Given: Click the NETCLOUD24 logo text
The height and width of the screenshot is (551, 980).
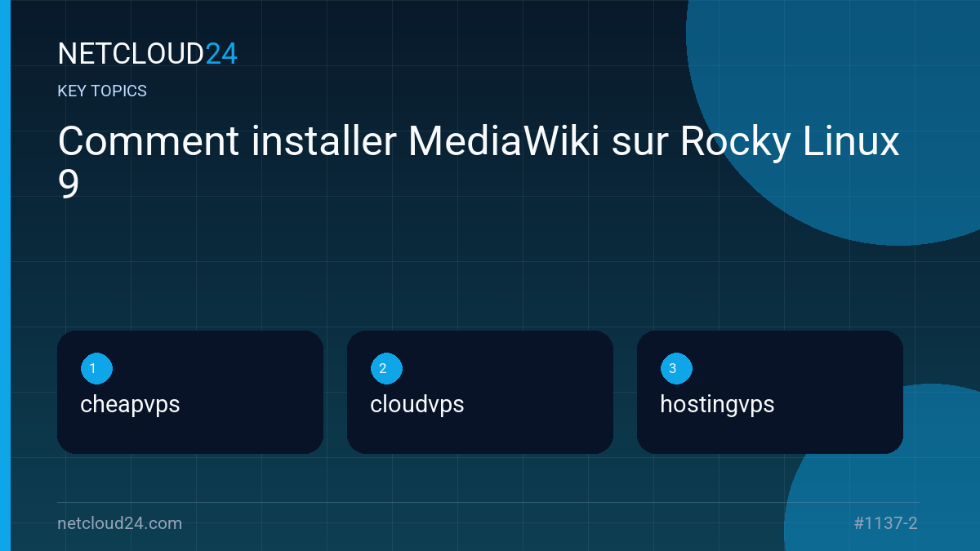Looking at the screenshot, I should (147, 54).
